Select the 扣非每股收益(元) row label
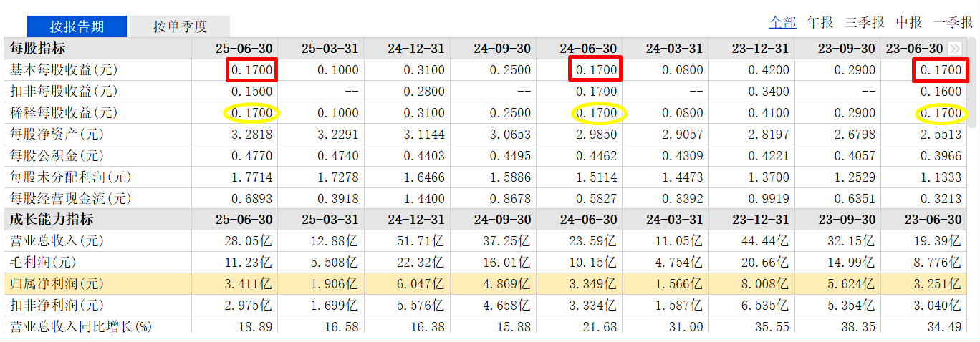 pyautogui.click(x=63, y=92)
